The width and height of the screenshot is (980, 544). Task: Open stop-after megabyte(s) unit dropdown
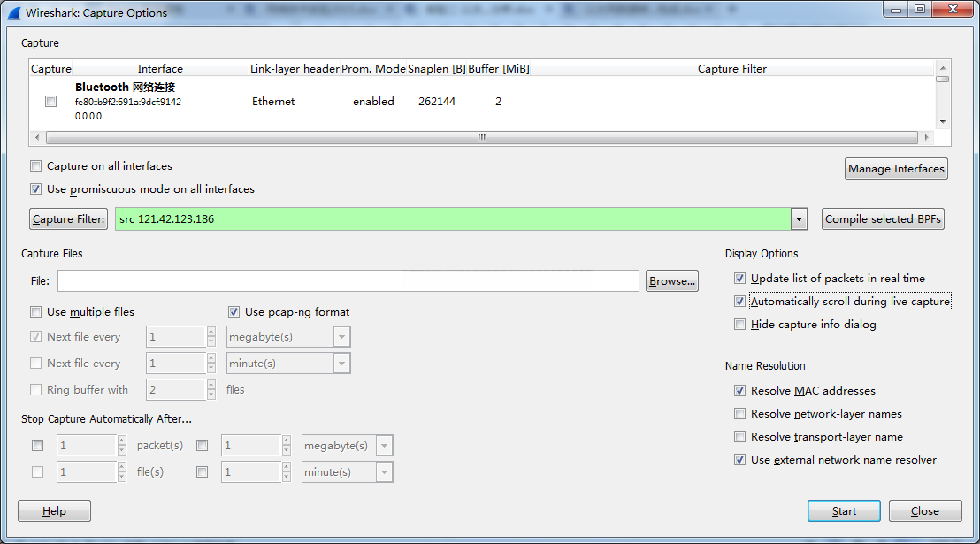(x=384, y=446)
